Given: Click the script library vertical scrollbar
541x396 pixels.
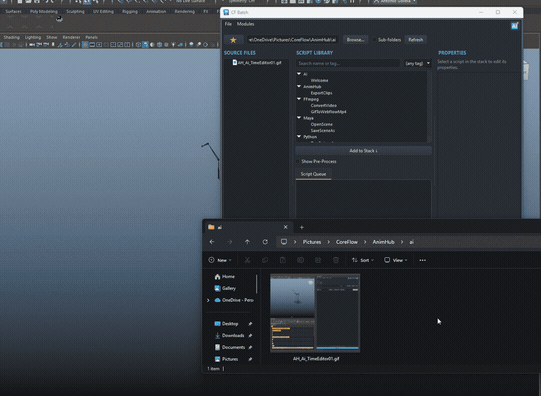Looking at the screenshot, I should coord(429,107).
